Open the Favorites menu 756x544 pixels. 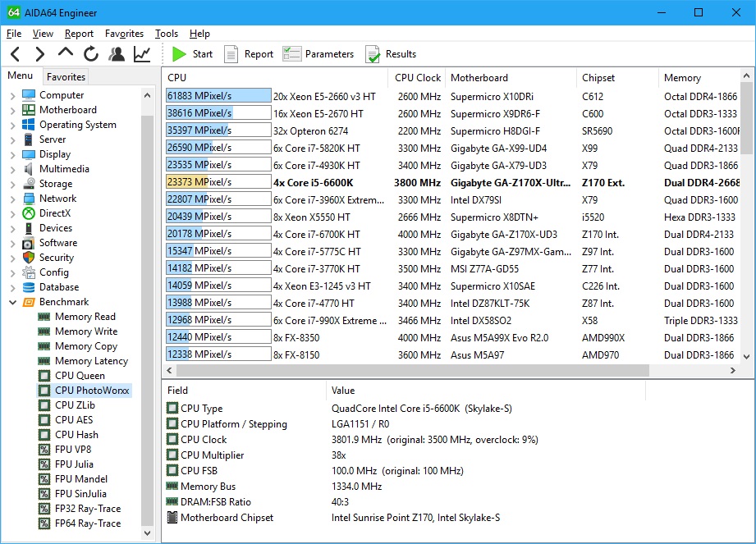pos(125,34)
